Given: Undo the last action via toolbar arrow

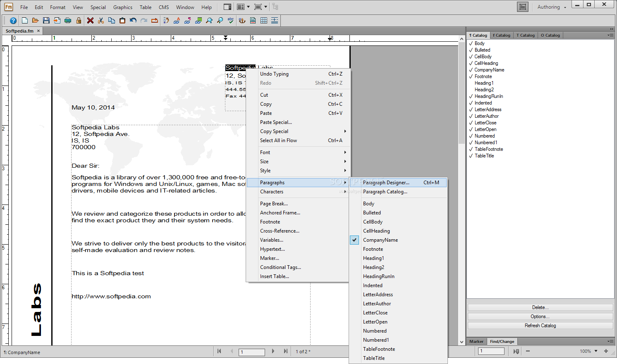Looking at the screenshot, I should (x=133, y=21).
